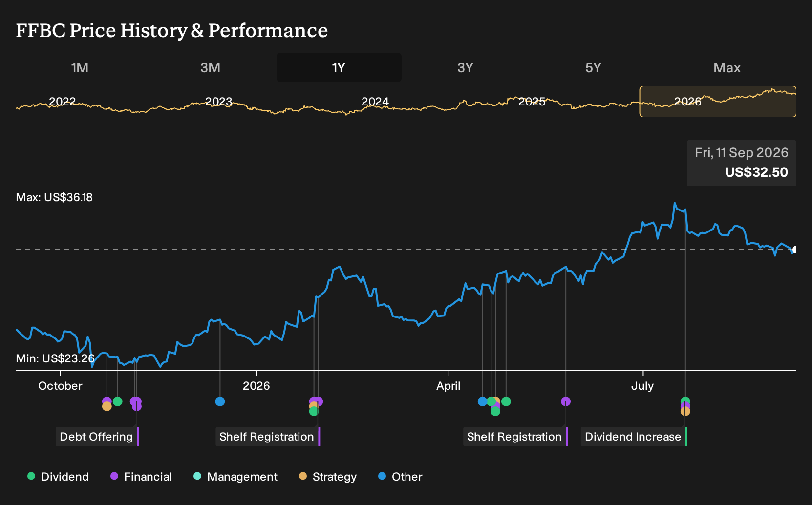
Task: Click the green Dividend dot after October
Action: pos(117,401)
